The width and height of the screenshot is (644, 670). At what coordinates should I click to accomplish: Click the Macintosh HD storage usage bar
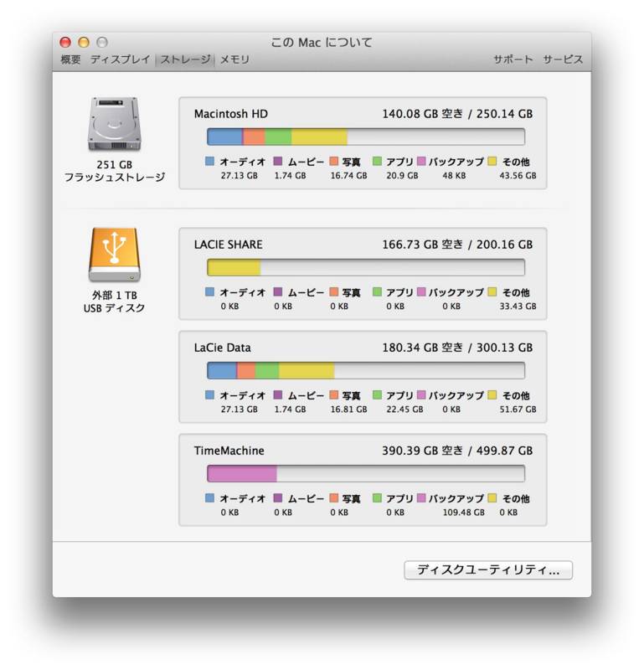(366, 137)
